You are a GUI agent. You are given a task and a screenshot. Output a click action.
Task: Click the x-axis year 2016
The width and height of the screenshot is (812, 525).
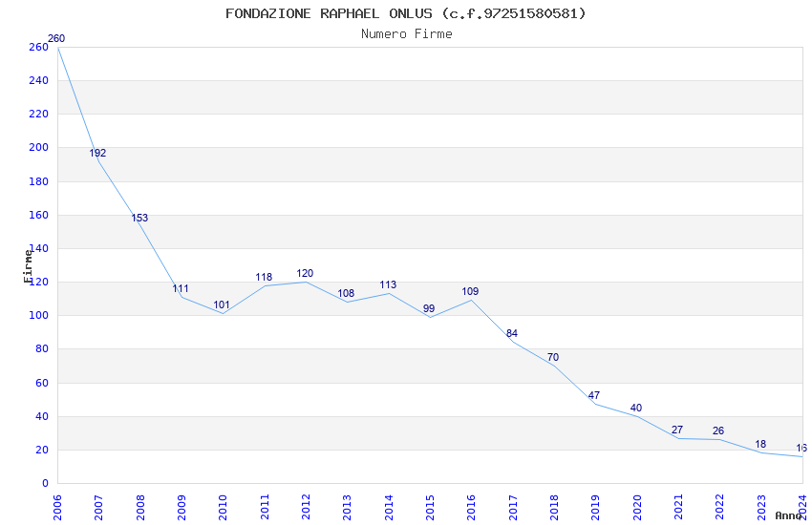472,507
